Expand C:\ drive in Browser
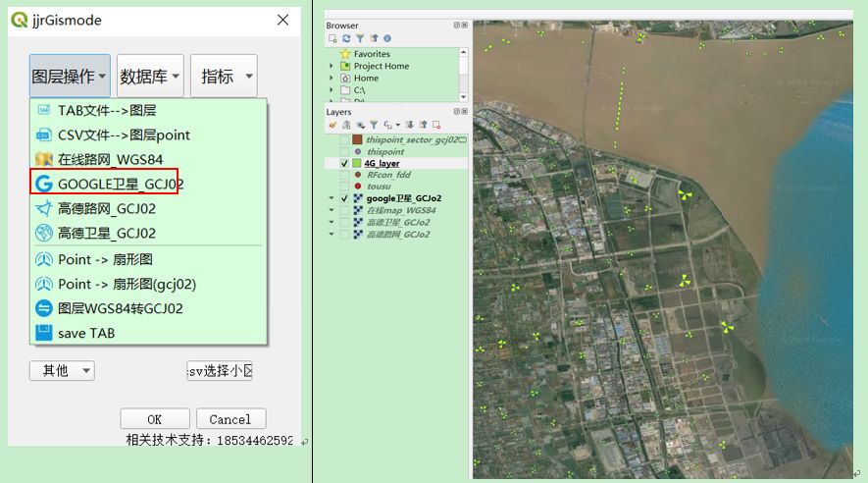This screenshot has height=483, width=868. tap(332, 89)
